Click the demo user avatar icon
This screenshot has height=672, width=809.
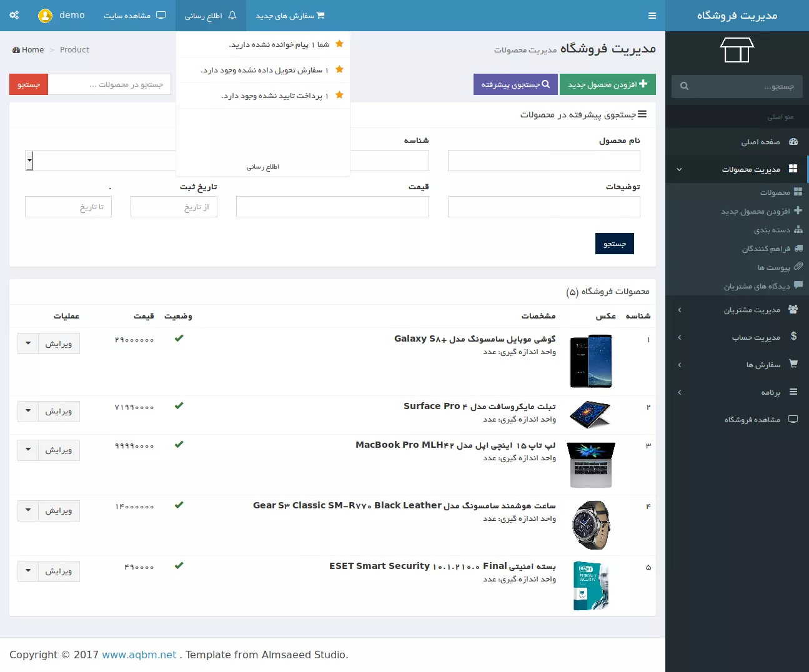pos(45,16)
